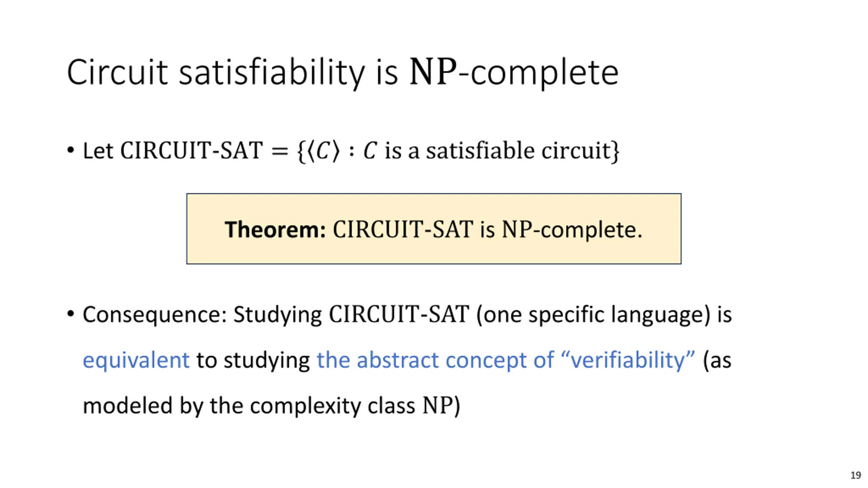The image size is (868, 488).
Task: Click "NP-complete." inside the theorem box
Action: click(572, 230)
